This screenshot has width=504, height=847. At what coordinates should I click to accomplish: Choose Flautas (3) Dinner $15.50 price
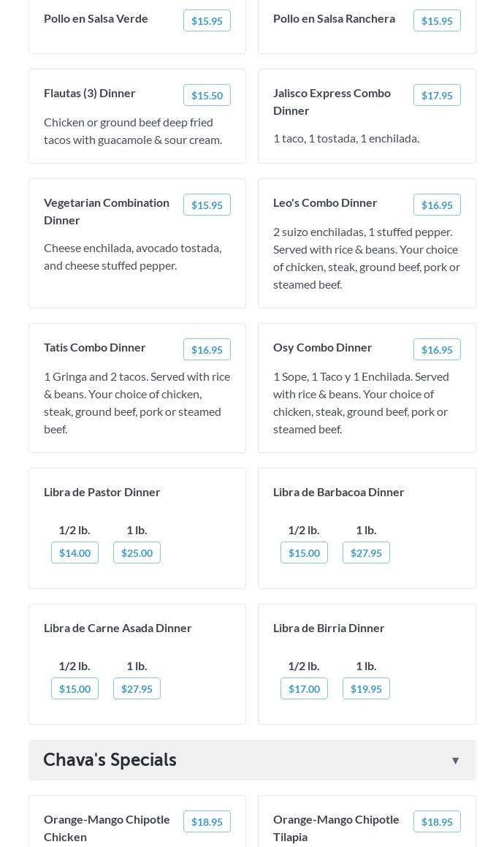(x=207, y=96)
